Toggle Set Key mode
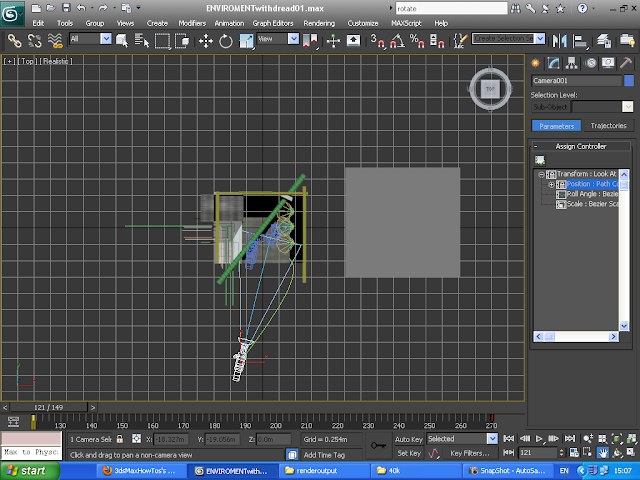Screen dimensions: 640x480 coord(408,453)
